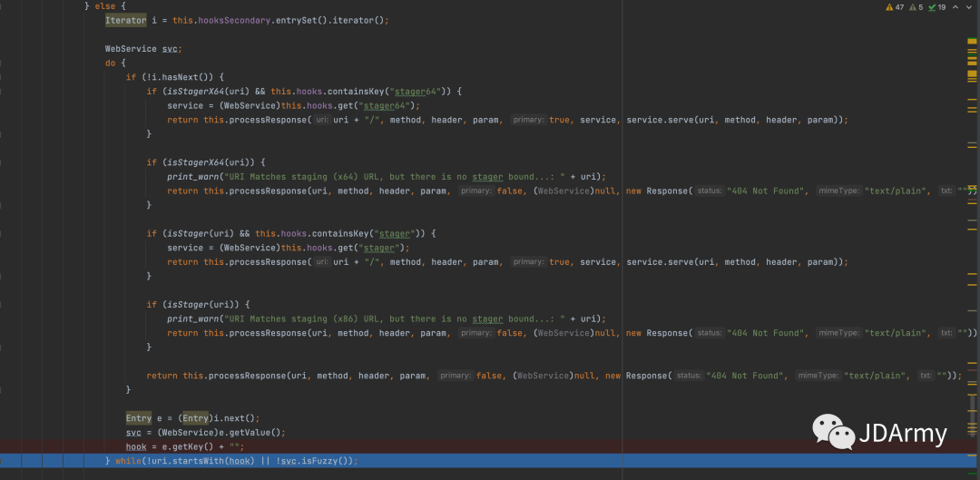The height and width of the screenshot is (480, 980).
Task: Click startsWith in the while condition
Action: [198, 461]
